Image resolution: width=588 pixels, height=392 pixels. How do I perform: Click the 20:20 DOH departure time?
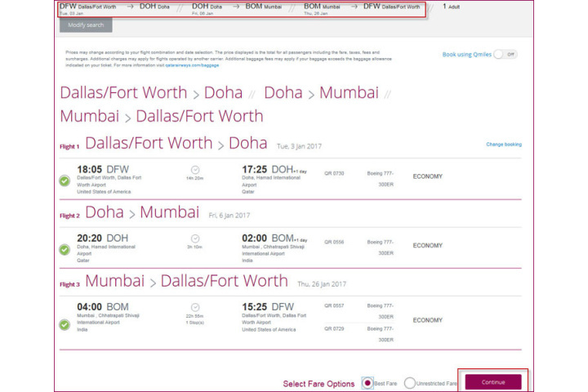(102, 238)
